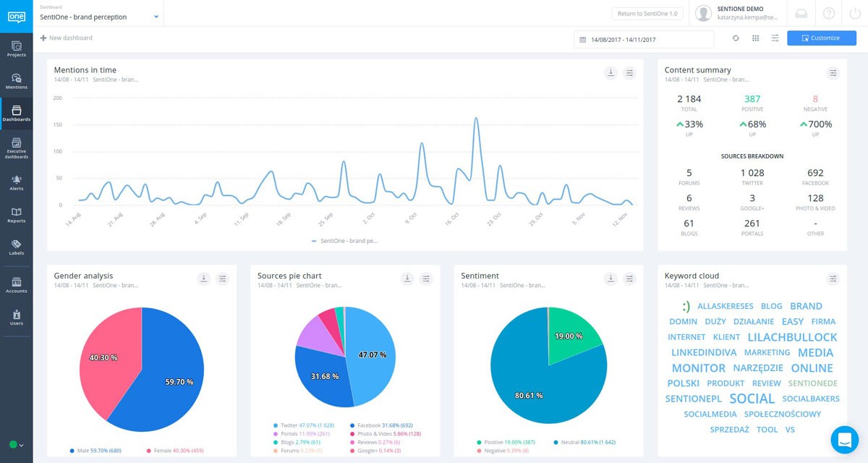Open the Projects section in the sidebar
The height and width of the screenshot is (463, 868).
16,49
